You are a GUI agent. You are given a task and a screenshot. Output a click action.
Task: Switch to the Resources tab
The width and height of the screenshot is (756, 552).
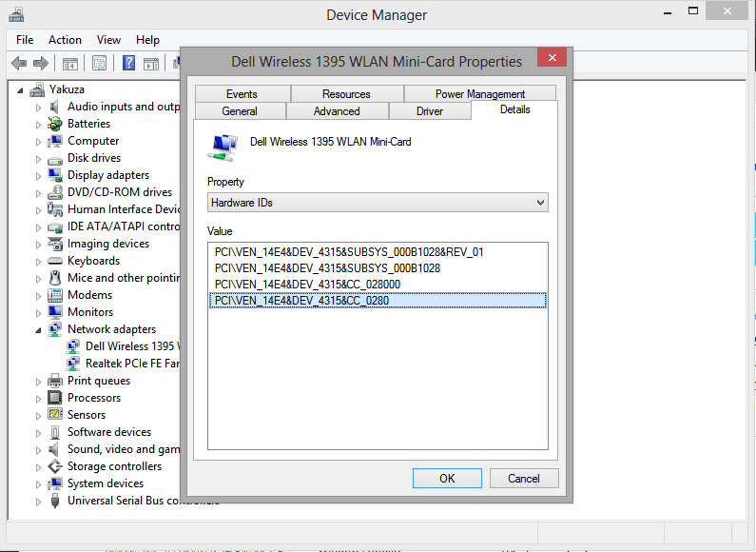pyautogui.click(x=347, y=93)
